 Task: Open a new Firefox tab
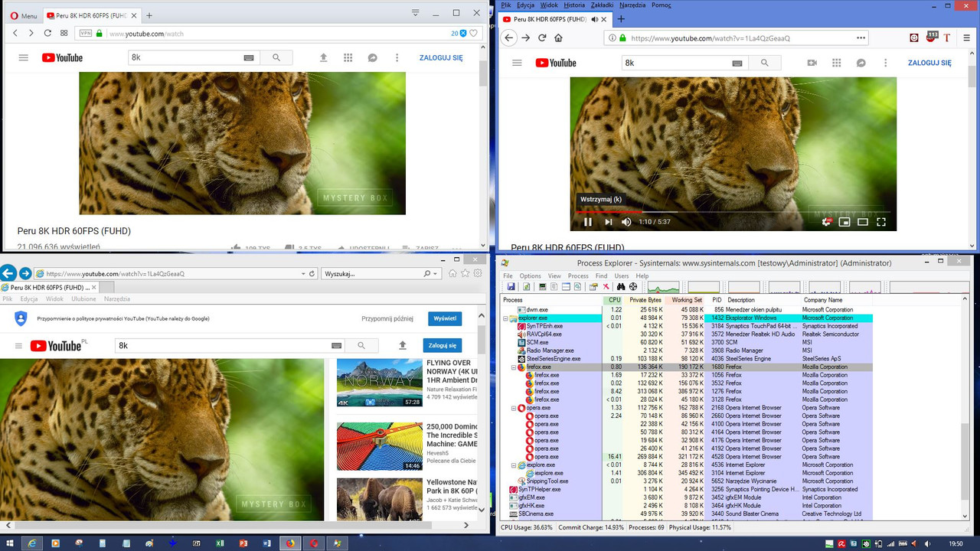click(x=621, y=18)
